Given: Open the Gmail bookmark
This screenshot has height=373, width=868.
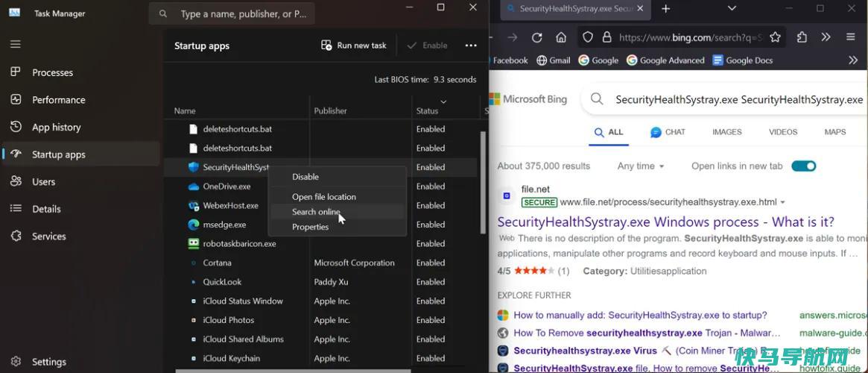Looking at the screenshot, I should 553,60.
